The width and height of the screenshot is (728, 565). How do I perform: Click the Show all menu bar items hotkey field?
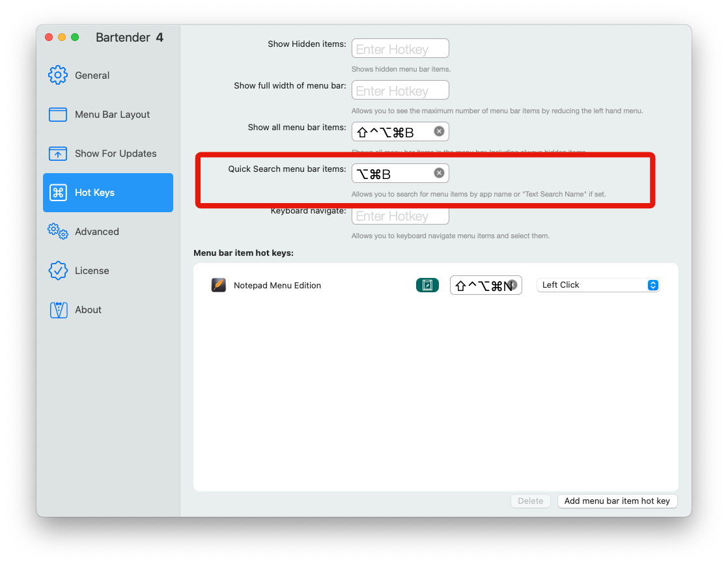(400, 131)
